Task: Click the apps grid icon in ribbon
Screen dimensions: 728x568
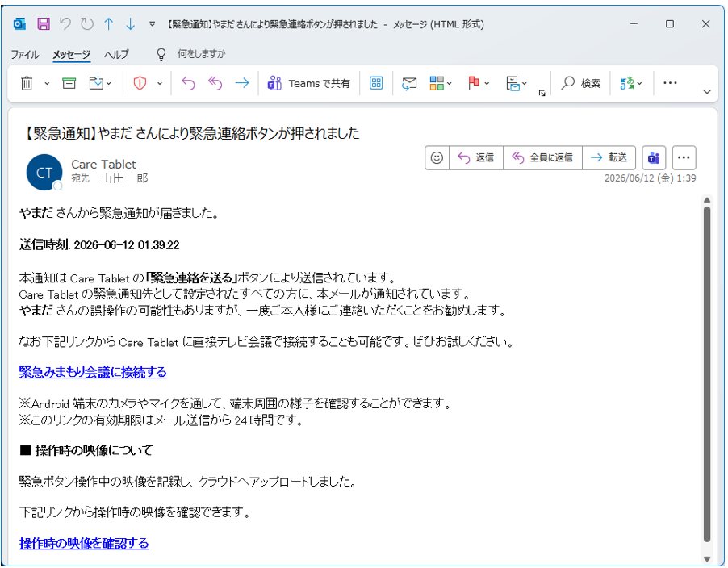Action: pos(376,84)
